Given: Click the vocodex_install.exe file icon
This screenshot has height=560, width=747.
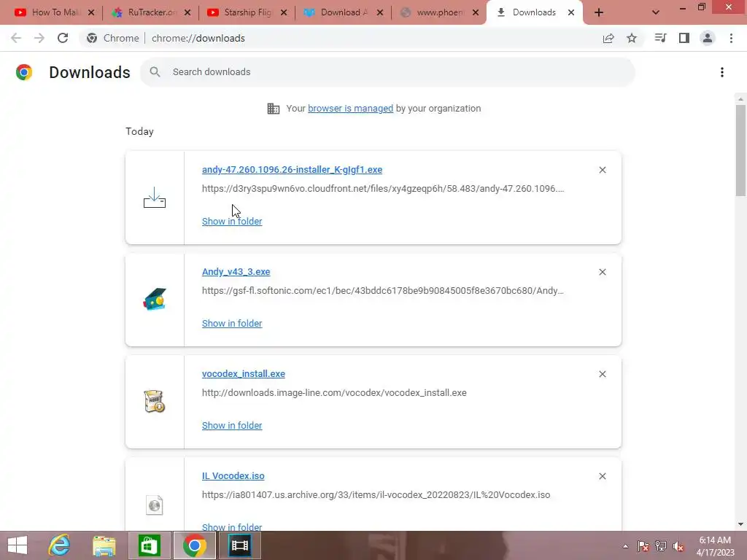Looking at the screenshot, I should tap(155, 402).
